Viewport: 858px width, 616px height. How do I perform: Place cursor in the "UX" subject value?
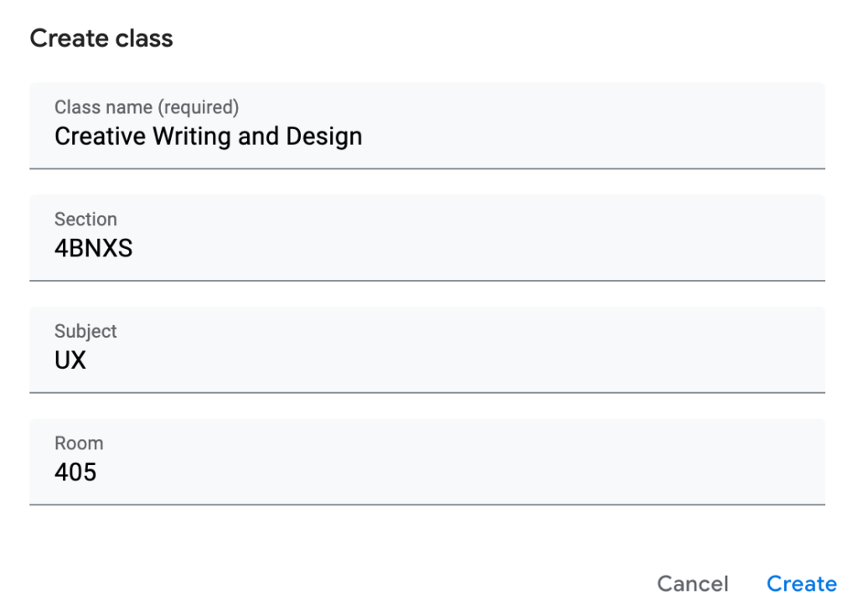70,360
